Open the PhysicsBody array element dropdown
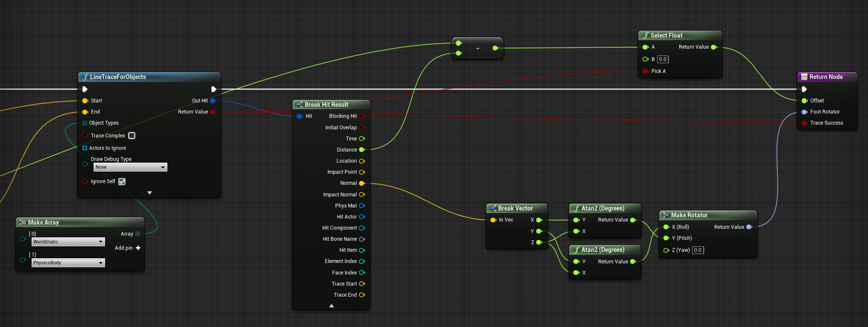Viewport: 868px width, 327px height. tap(68, 263)
